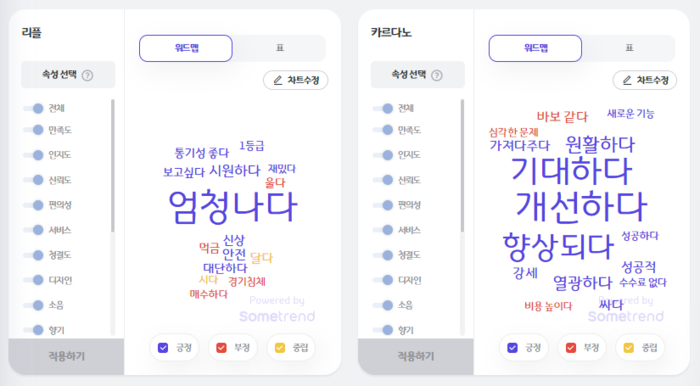Click help icon beside 속성 선택 in 리플 panel
This screenshot has width=700, height=386.
point(88,75)
